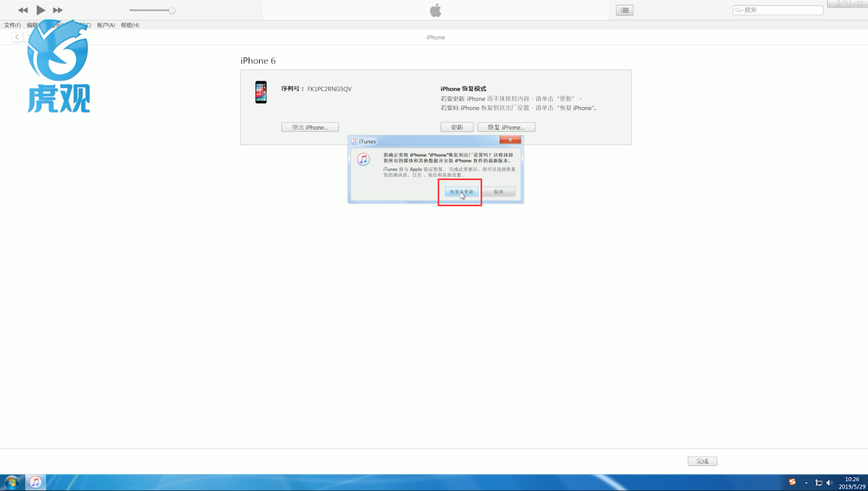Open the volume speaker tray icon

829,483
